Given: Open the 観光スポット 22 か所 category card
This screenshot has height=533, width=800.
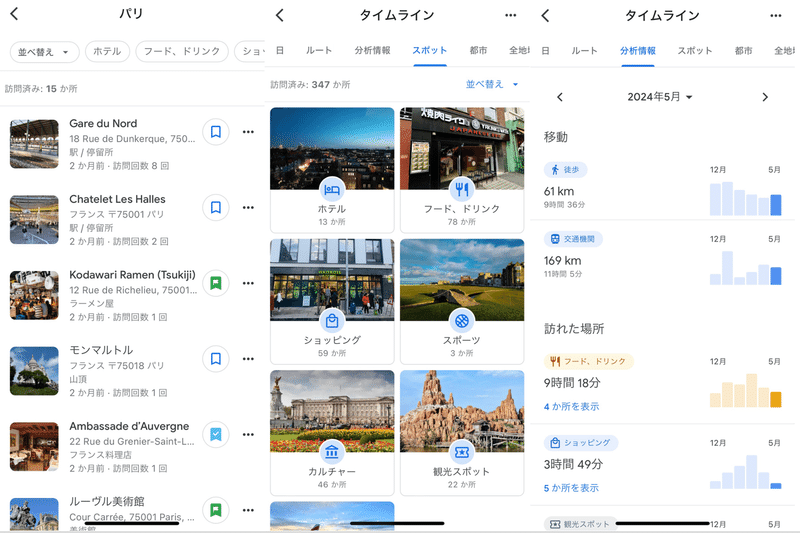Looking at the screenshot, I should tap(462, 433).
